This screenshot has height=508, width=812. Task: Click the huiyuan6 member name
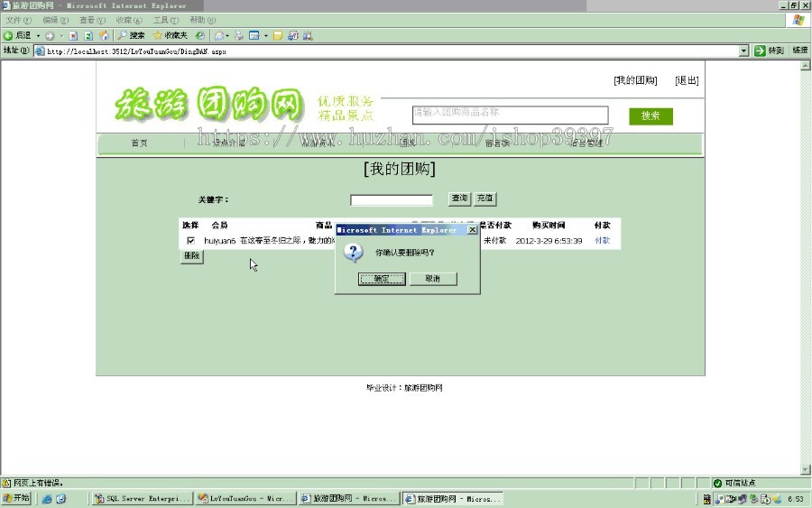(219, 241)
